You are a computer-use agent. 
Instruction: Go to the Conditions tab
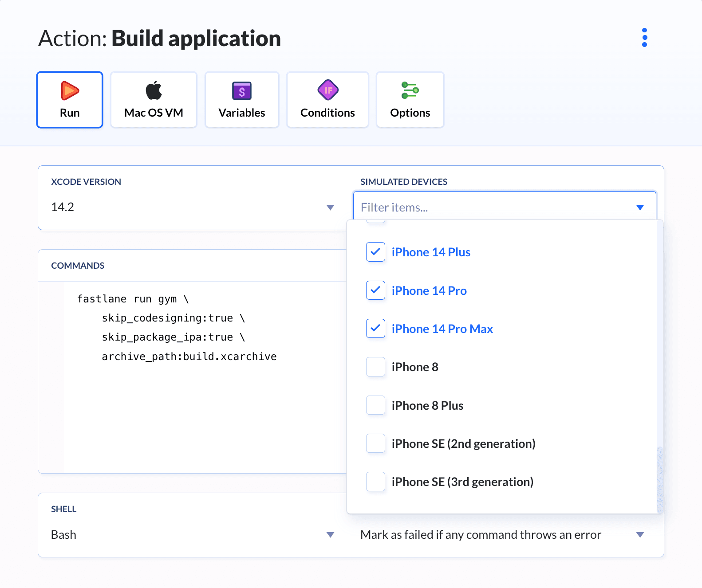pyautogui.click(x=327, y=100)
